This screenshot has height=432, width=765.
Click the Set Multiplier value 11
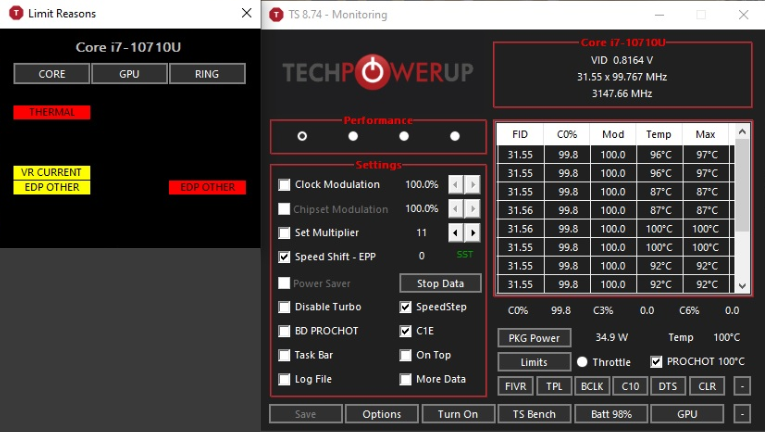coord(422,232)
